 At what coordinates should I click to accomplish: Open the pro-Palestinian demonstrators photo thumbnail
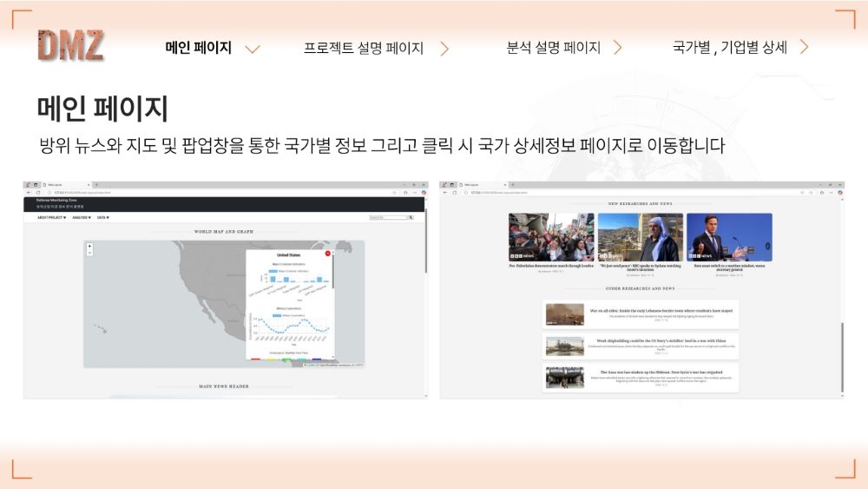point(551,237)
